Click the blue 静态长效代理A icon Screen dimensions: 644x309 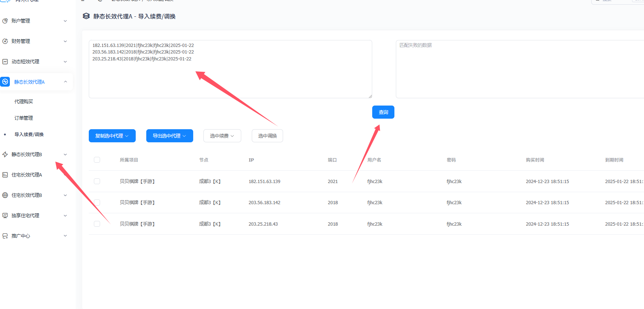pyautogui.click(x=5, y=82)
